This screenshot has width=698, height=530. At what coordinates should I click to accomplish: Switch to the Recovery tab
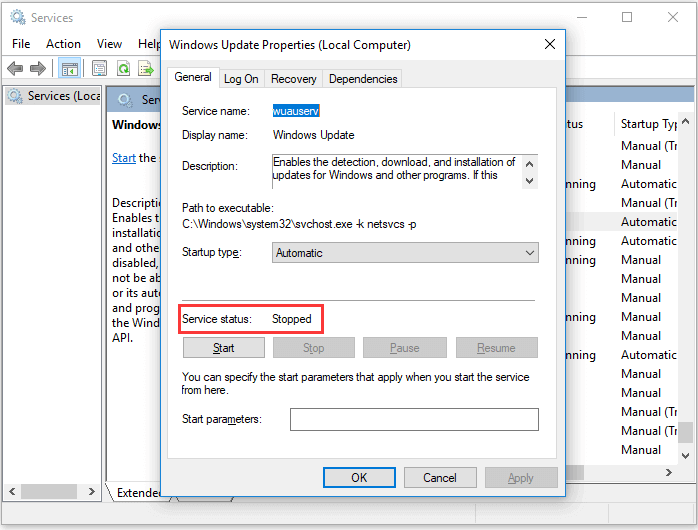[x=293, y=79]
